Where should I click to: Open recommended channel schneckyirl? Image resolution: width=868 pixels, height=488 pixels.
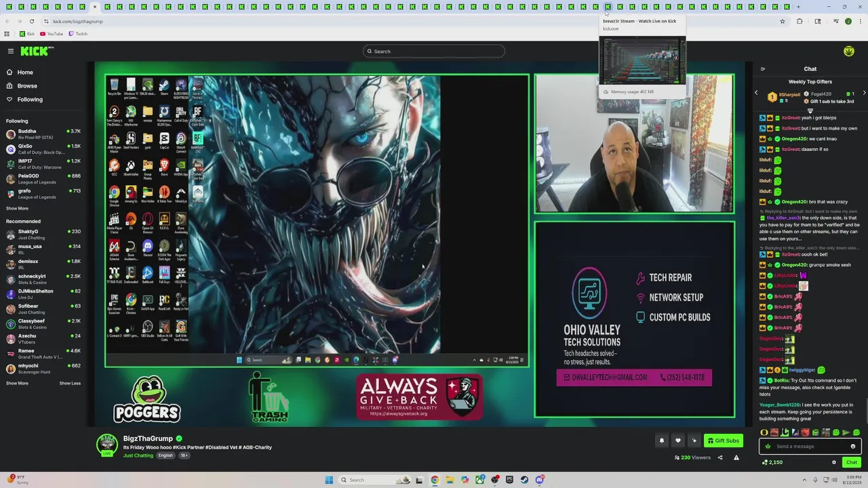(x=43, y=279)
